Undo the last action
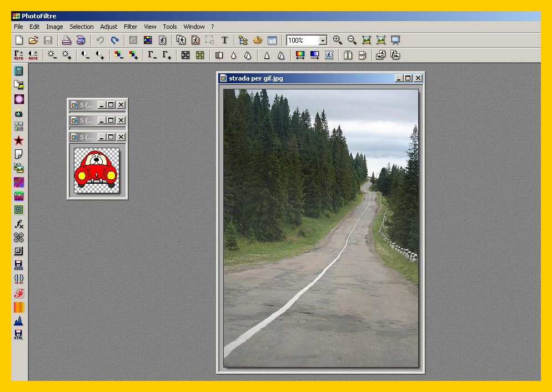 100,40
